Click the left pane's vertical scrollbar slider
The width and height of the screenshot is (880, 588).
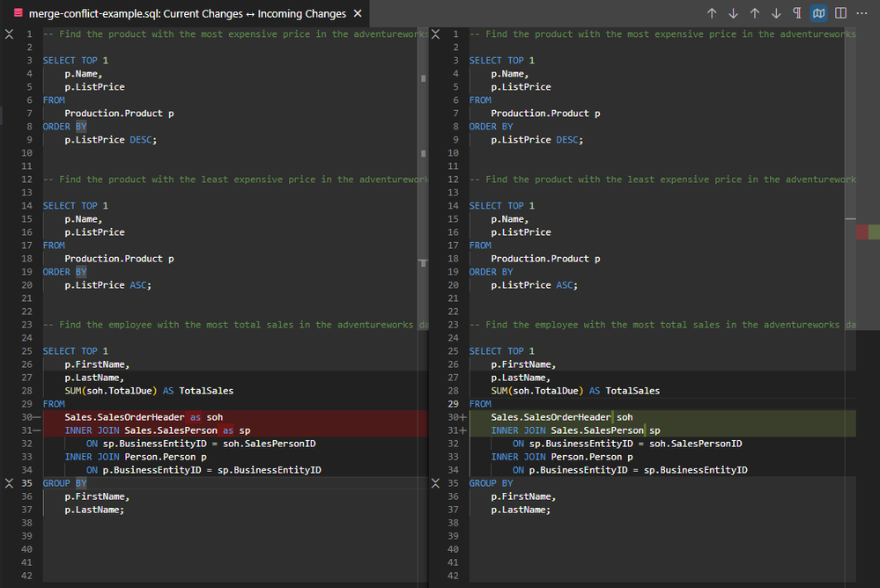423,180
